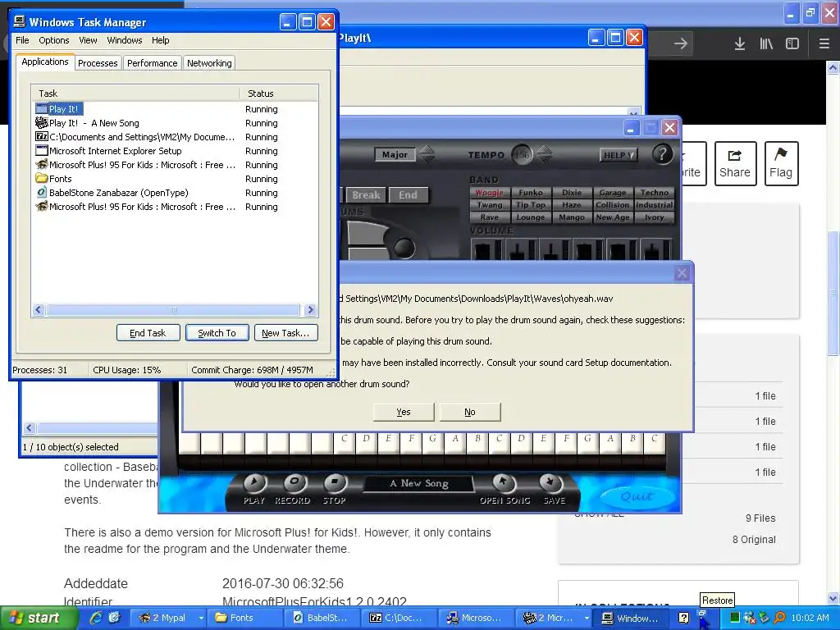Click the End Task button
Viewport: 840px width, 630px height.
pos(148,333)
